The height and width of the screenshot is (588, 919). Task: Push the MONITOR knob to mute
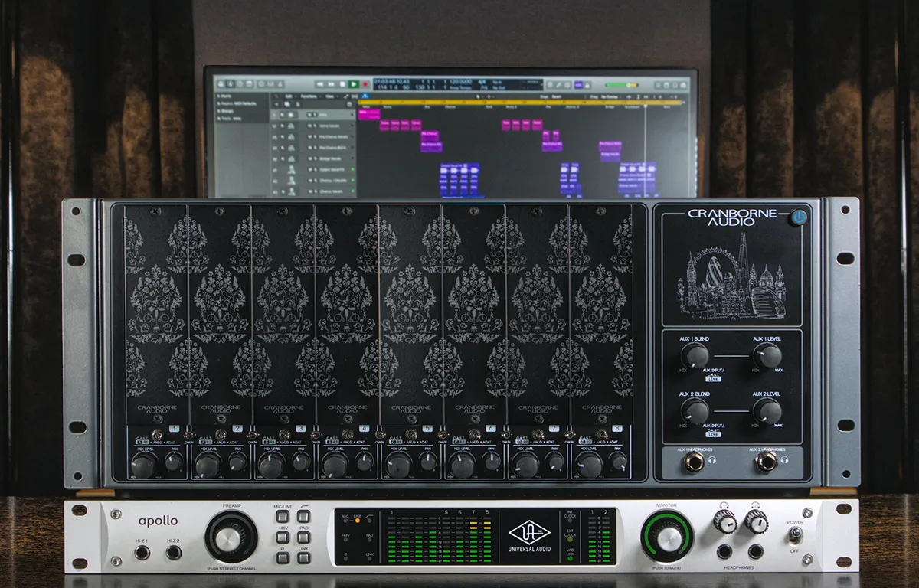(x=668, y=537)
